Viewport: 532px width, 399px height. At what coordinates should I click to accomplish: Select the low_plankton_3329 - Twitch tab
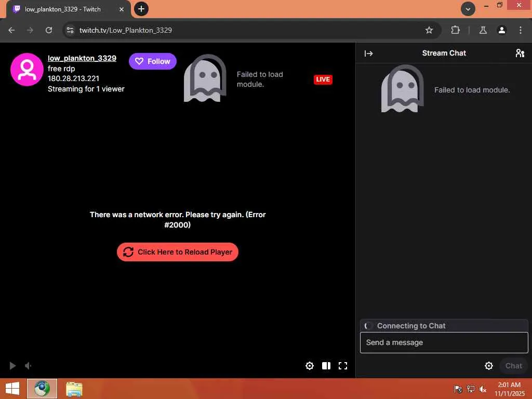(68, 9)
